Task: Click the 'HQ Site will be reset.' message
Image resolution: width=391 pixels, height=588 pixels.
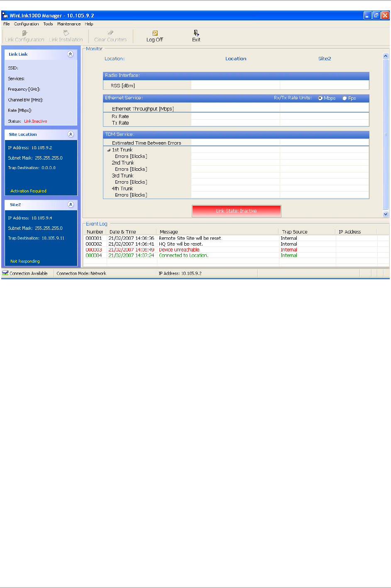Action: pos(181,244)
